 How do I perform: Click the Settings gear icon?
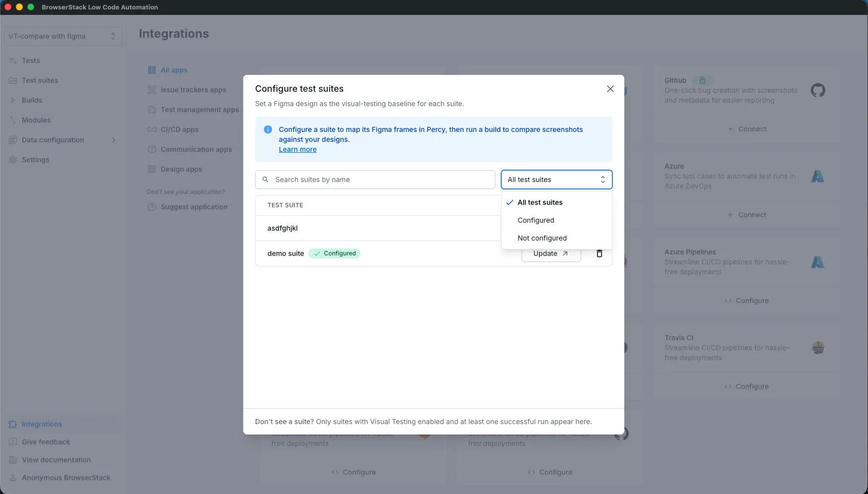[x=13, y=160]
